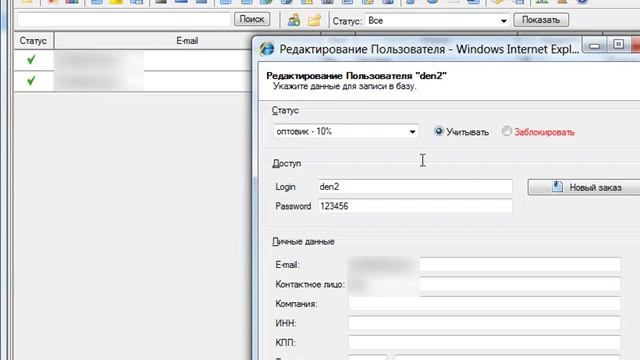The height and width of the screenshot is (360, 640).
Task: Click the Internet Explorer icon in the dialog title
Action: pyautogui.click(x=267, y=49)
